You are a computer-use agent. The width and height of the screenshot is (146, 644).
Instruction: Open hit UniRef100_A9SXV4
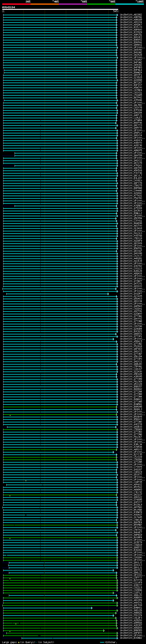click(131, 22)
